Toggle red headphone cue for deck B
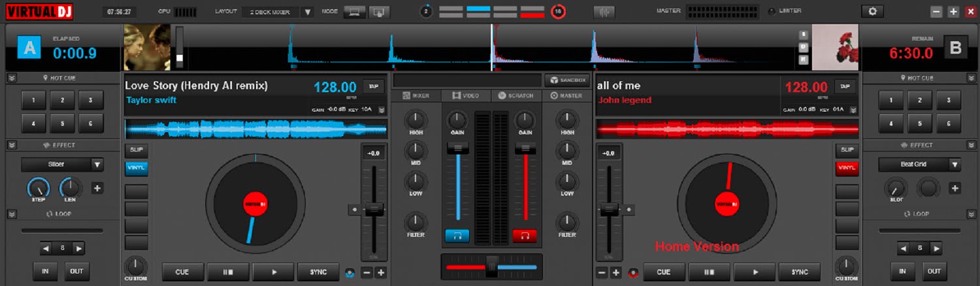The height and width of the screenshot is (286, 980). [x=524, y=236]
